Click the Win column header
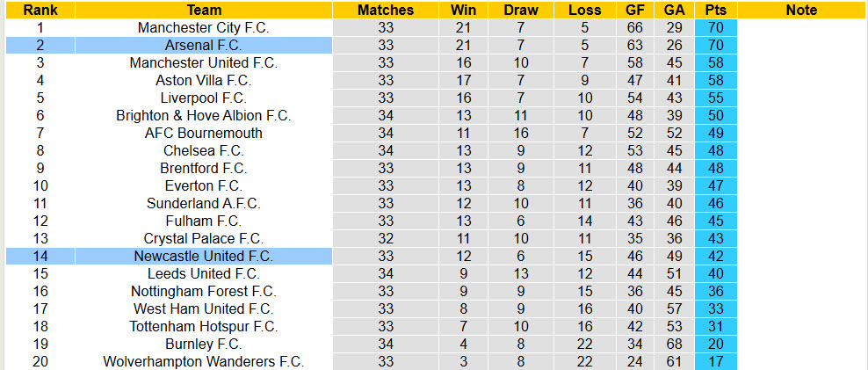 point(463,11)
